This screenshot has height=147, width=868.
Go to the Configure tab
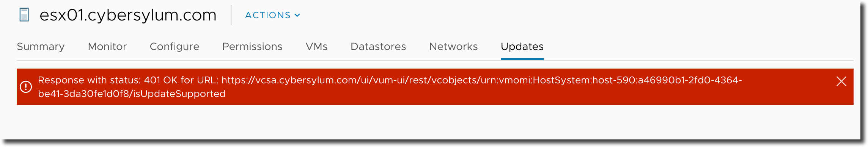click(175, 47)
